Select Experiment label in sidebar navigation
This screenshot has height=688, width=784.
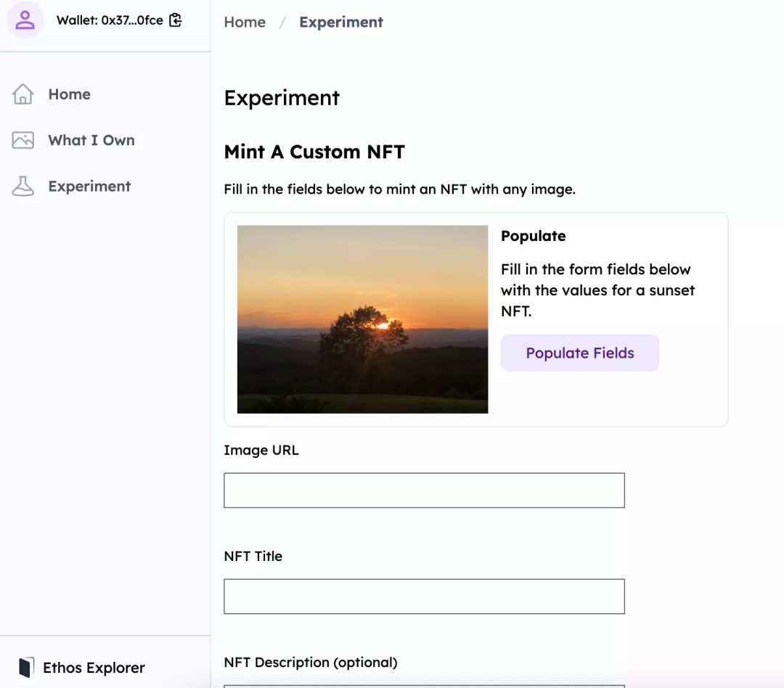(x=89, y=187)
